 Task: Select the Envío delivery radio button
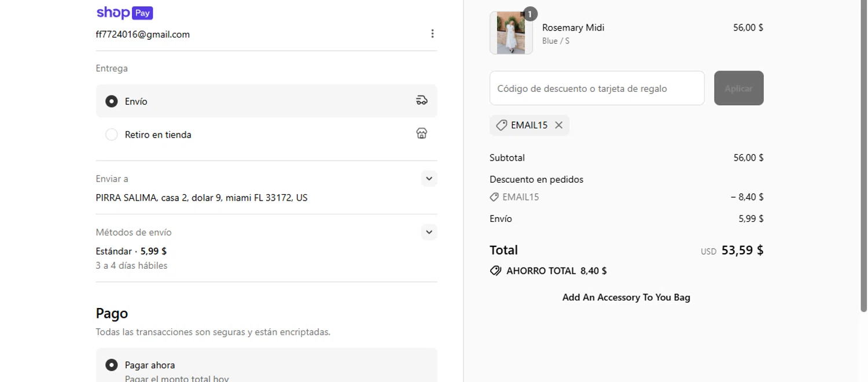click(x=111, y=101)
